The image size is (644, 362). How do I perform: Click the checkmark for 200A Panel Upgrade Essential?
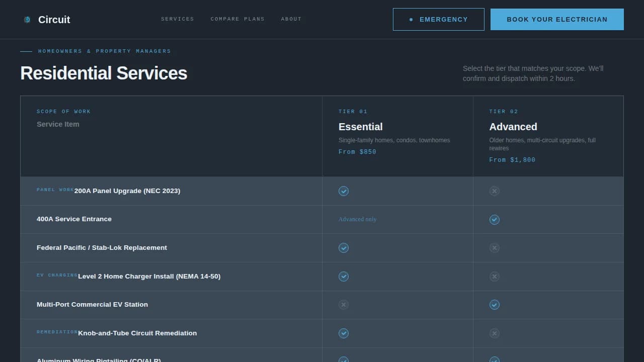[344, 191]
